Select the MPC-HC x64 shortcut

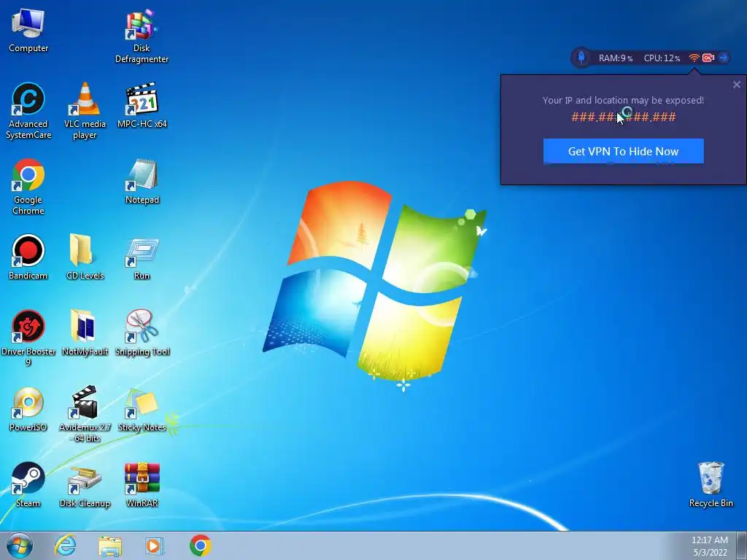click(142, 106)
